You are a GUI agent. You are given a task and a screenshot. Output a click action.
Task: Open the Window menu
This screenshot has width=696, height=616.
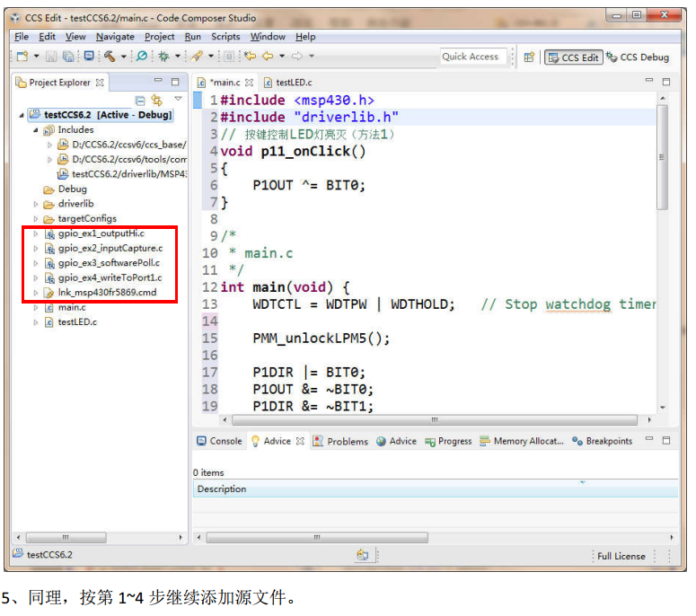tap(268, 37)
